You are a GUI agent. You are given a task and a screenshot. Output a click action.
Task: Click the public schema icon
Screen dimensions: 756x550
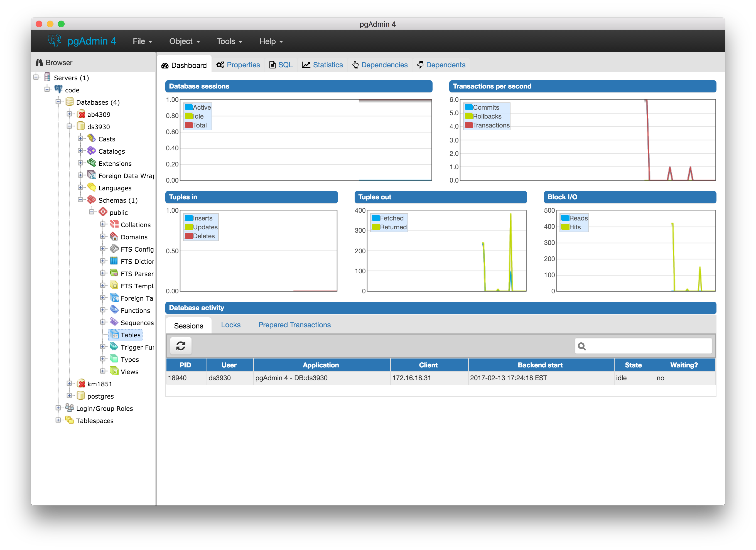103,212
